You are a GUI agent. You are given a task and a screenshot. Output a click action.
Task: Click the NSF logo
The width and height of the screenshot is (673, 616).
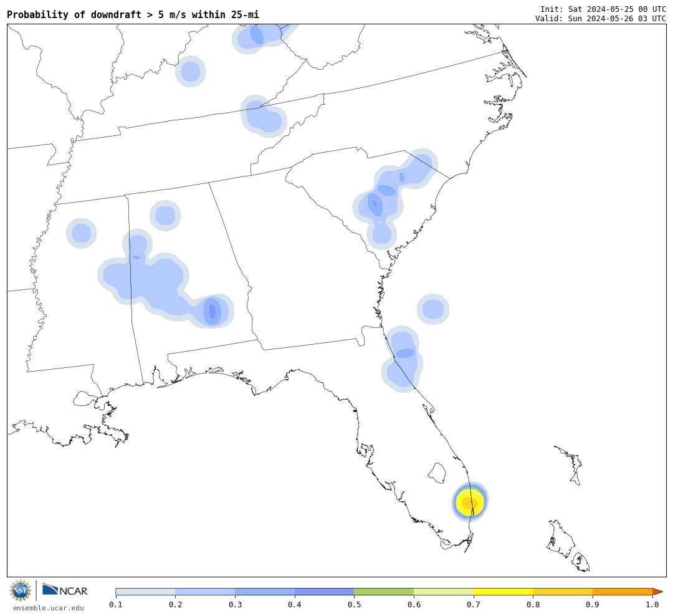[x=20, y=590]
